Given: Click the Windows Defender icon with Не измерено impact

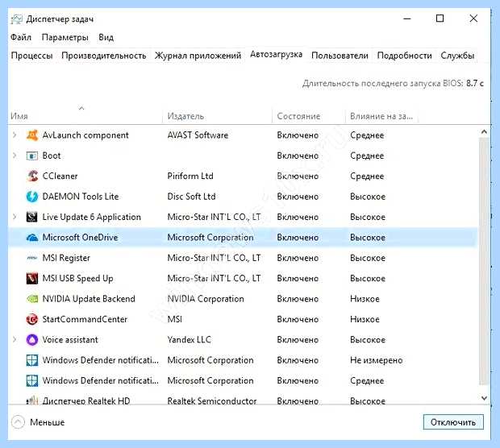Looking at the screenshot, I should [x=32, y=360].
